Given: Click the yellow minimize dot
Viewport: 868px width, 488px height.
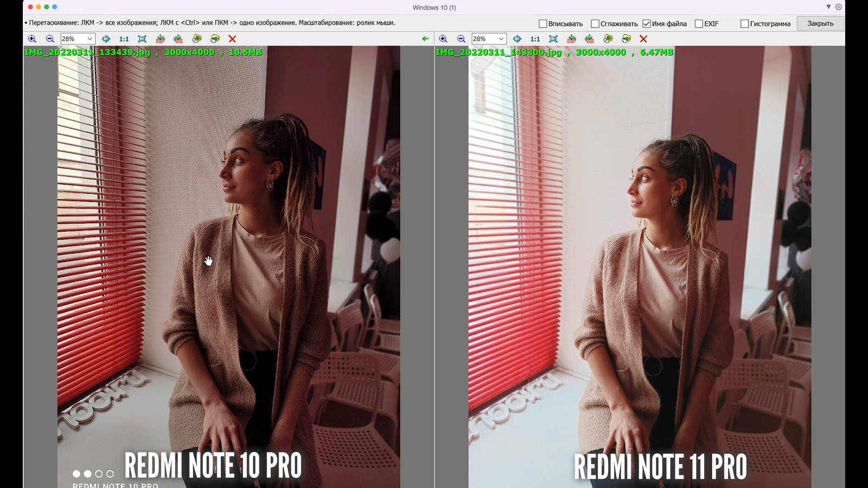Looking at the screenshot, I should (x=39, y=7).
